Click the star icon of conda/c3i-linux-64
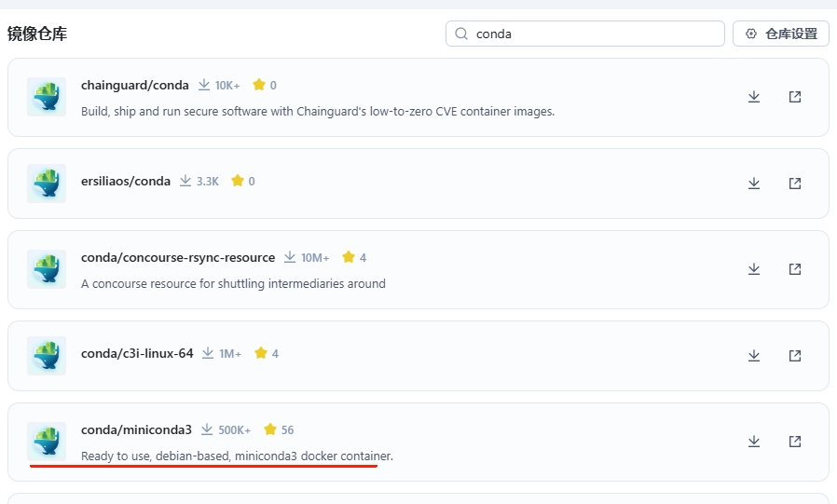Screen dimensions: 837x504 tap(261, 353)
